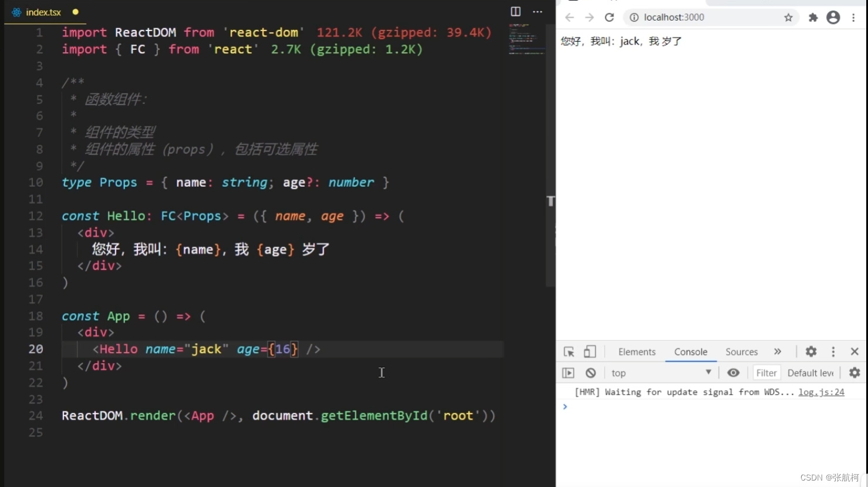This screenshot has width=868, height=487.
Task: Open console settings gear beside Default levels
Action: (x=854, y=372)
